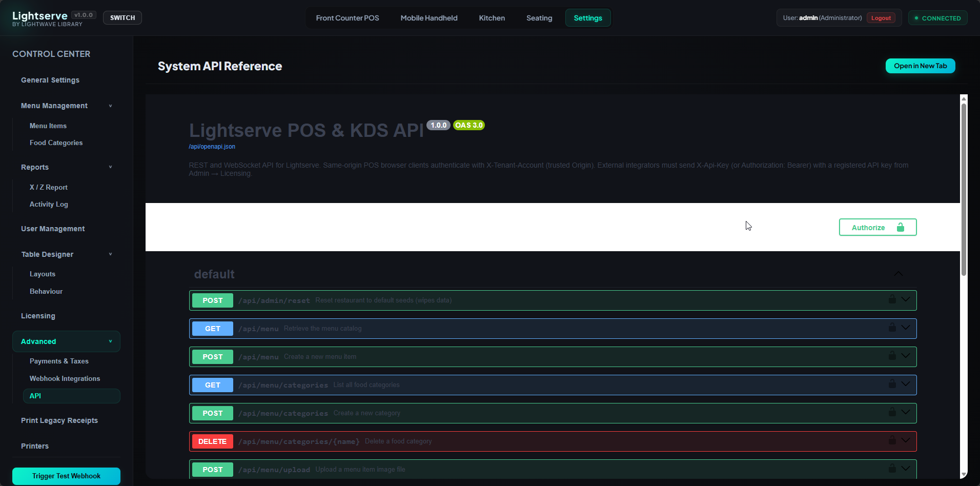Click the Authorize button
Viewport: 980px width, 486px height.
coord(877,227)
